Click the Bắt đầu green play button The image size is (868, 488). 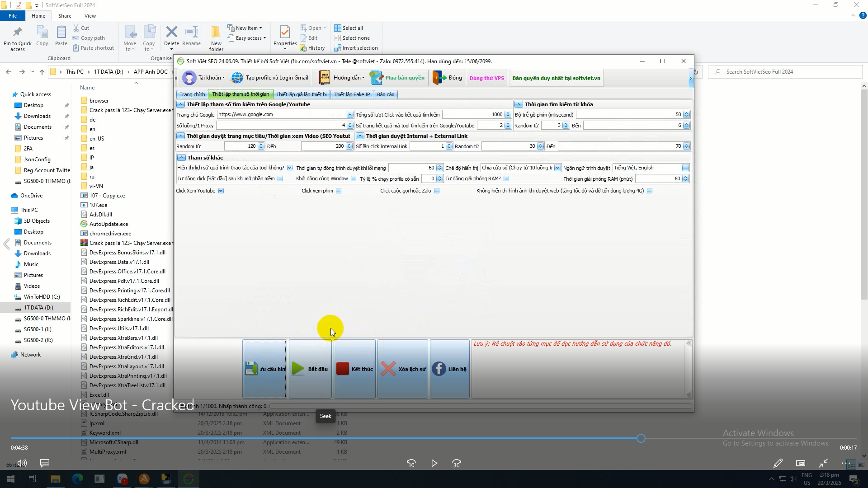[310, 369]
